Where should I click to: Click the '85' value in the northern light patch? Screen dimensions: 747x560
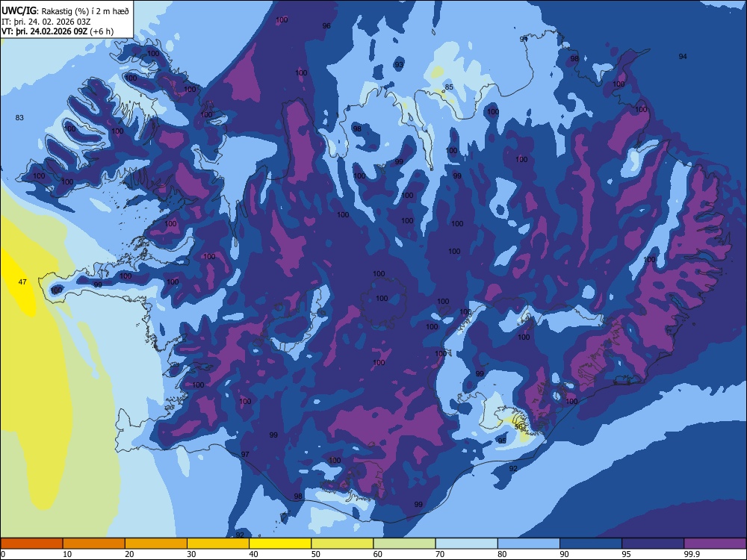tap(449, 87)
